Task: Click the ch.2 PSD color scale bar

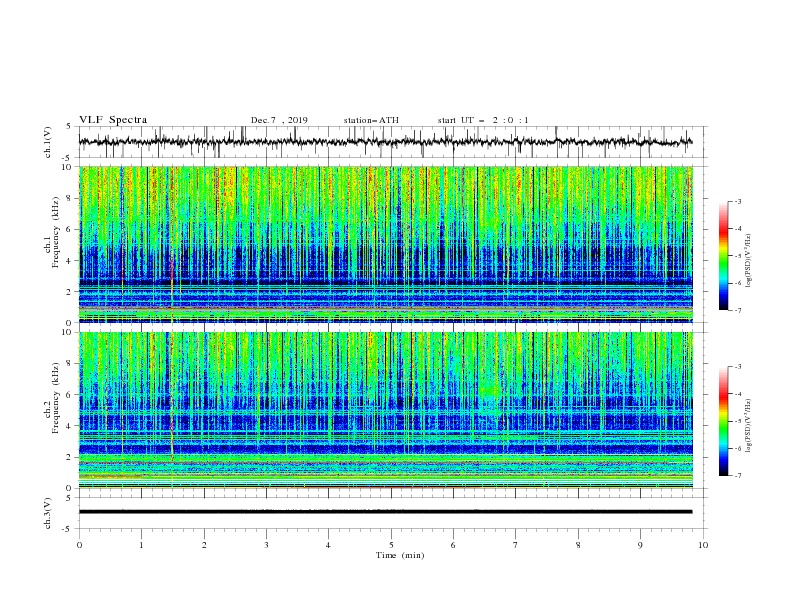Action: pos(723,421)
